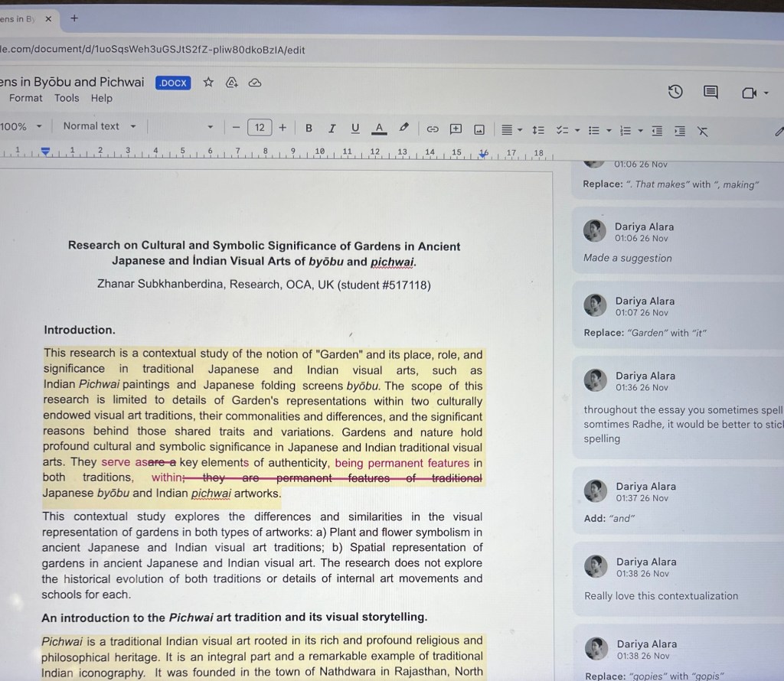This screenshot has width=784, height=681.
Task: Show all comments panel icon
Action: pos(710,93)
